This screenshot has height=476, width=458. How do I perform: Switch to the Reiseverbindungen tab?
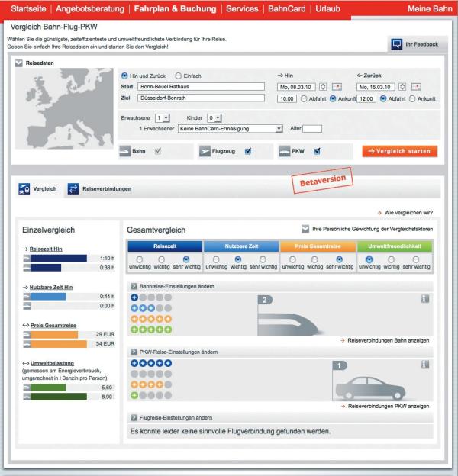pos(99,189)
